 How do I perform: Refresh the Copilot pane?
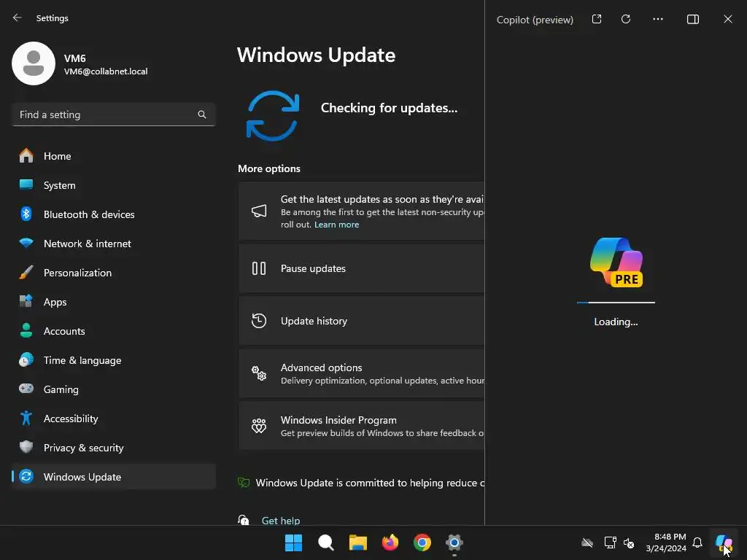[x=626, y=19]
